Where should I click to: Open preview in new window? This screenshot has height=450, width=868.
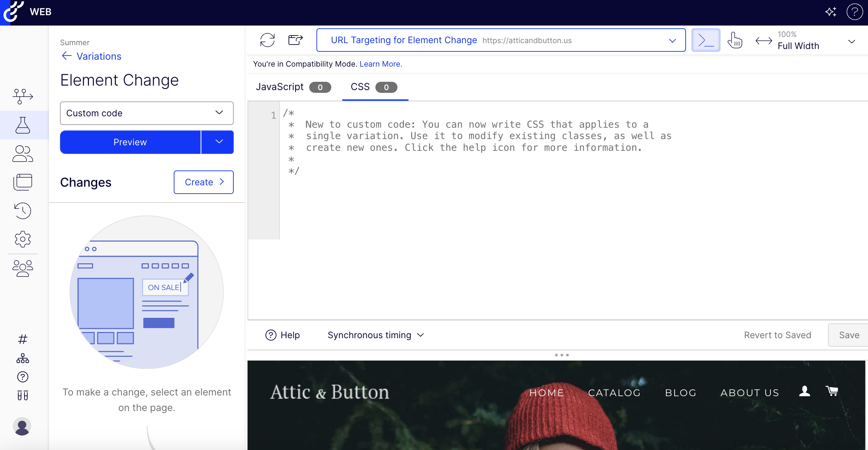[295, 40]
